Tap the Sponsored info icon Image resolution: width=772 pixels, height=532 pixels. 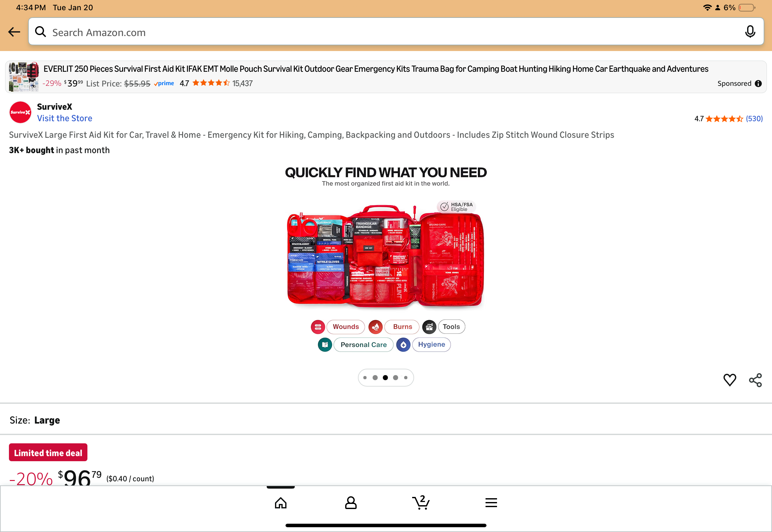click(x=758, y=83)
